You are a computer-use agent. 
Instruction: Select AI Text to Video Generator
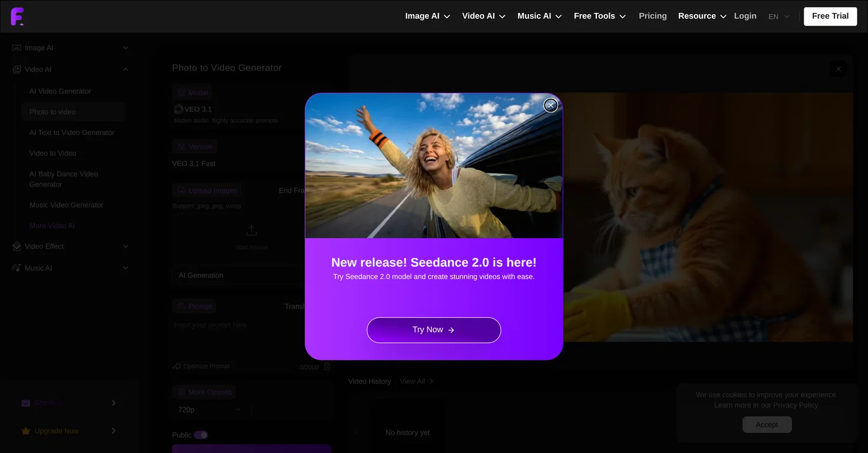click(72, 133)
